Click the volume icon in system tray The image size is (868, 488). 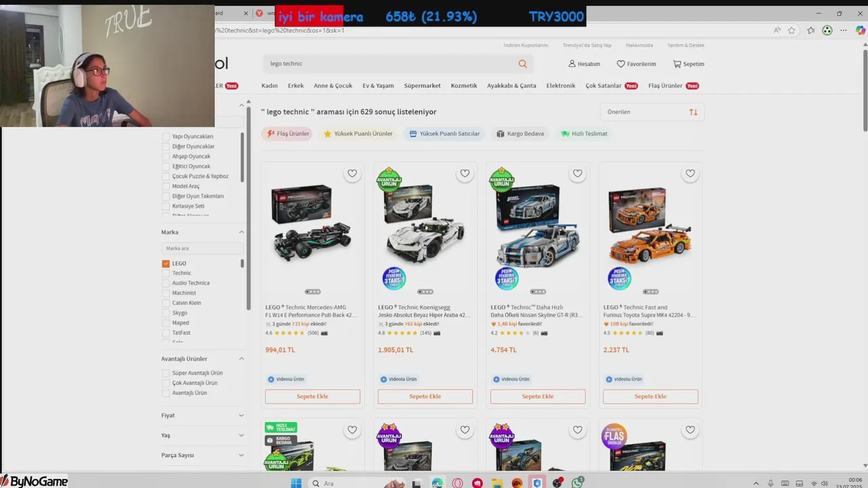pos(825,483)
